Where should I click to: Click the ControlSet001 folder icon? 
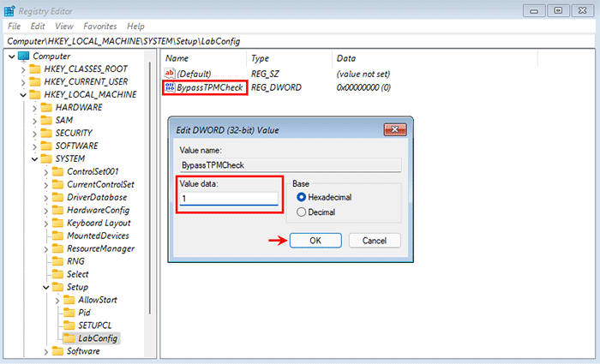[x=57, y=171]
